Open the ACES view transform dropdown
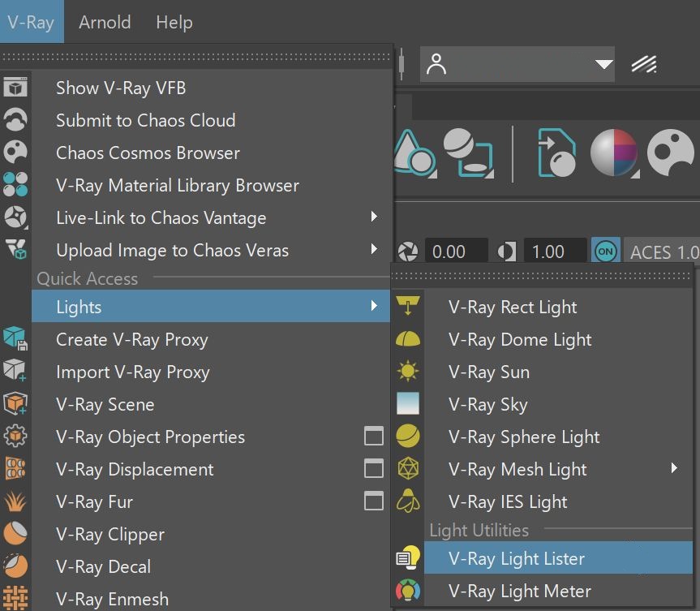The height and width of the screenshot is (611, 700). (x=662, y=251)
